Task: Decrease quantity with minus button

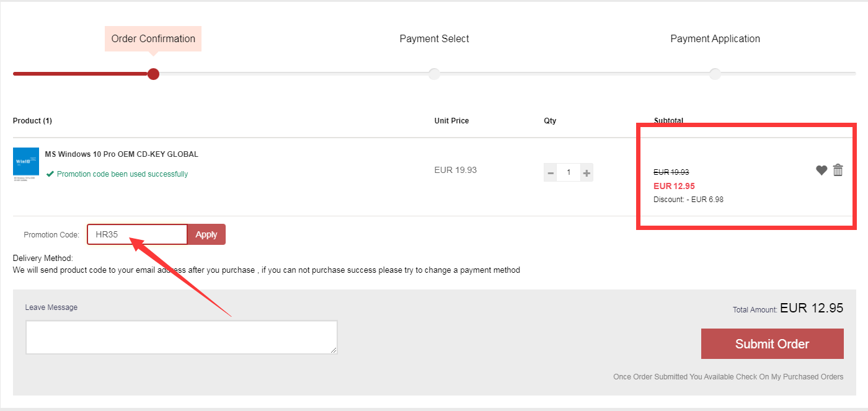Action: click(x=551, y=172)
